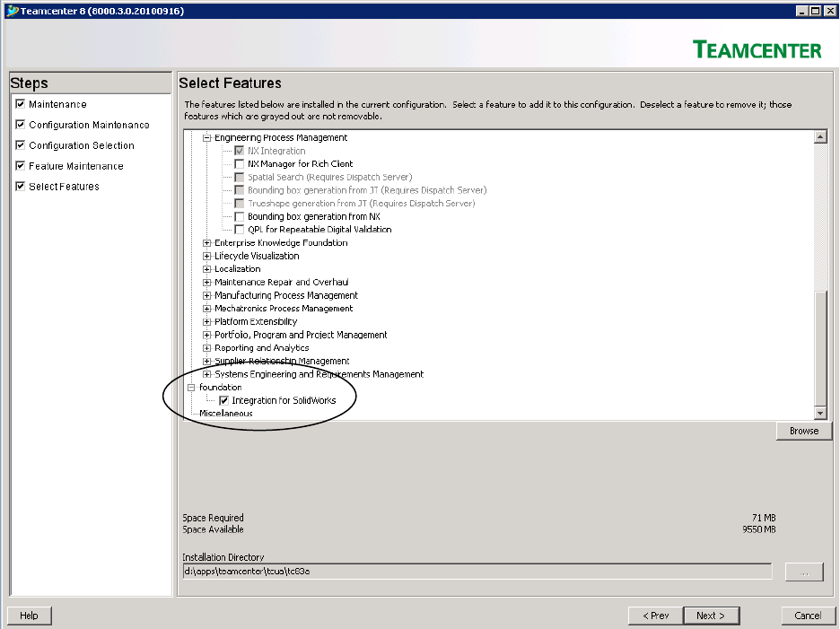The width and height of the screenshot is (840, 629).
Task: Collapse the foundation tree node
Action: pos(191,388)
